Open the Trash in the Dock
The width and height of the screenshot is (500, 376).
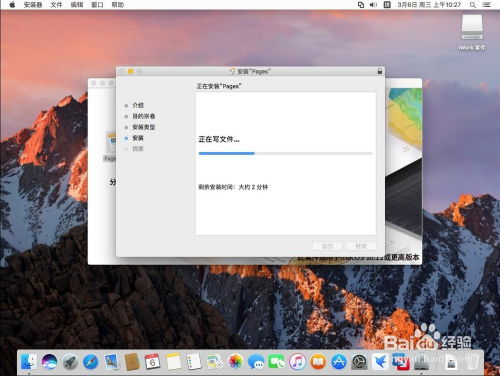click(x=472, y=362)
